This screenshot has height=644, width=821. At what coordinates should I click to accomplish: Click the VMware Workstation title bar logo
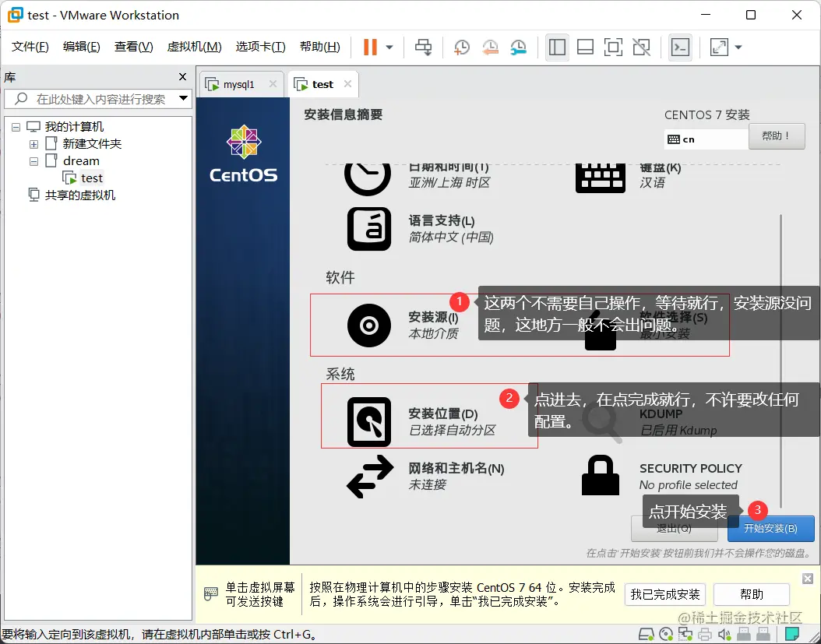click(15, 15)
